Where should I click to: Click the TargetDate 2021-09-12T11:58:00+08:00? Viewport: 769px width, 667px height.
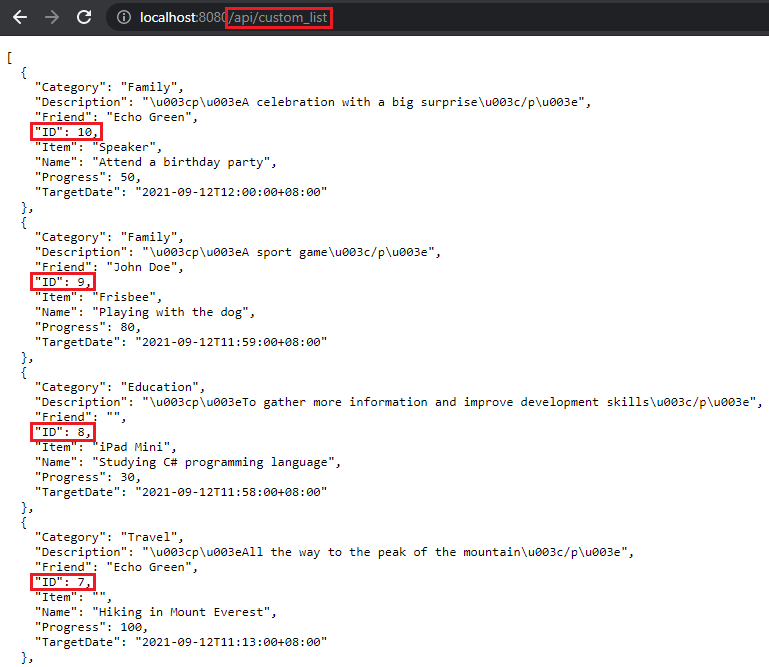[x=231, y=492]
